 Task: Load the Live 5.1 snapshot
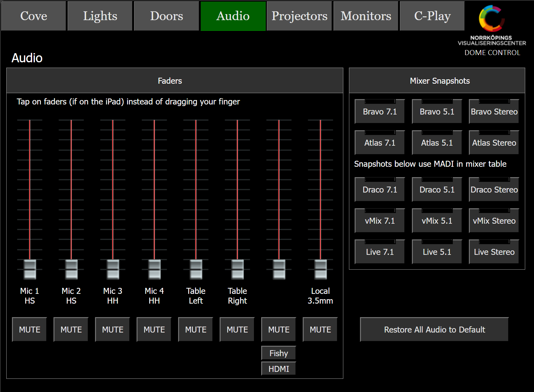tap(437, 252)
